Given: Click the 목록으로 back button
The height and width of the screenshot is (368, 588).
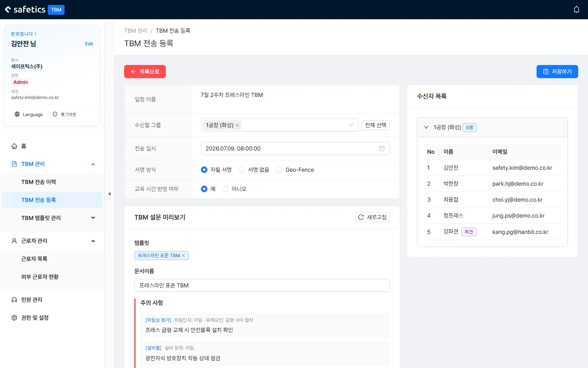Looking at the screenshot, I should click(145, 72).
